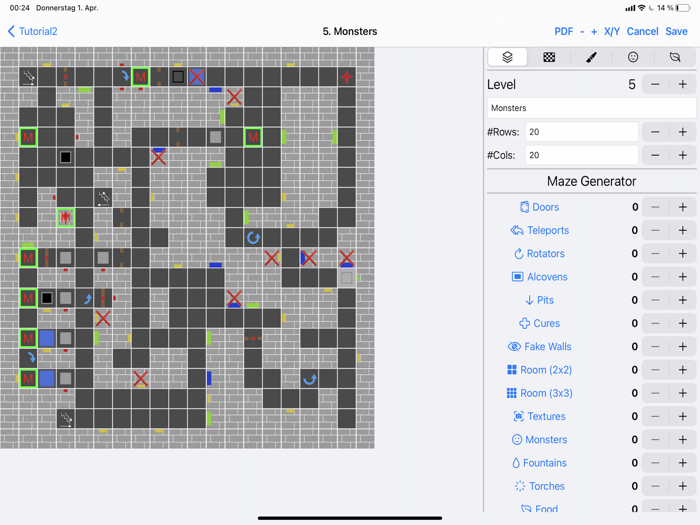Select the red cure cross tile in maze
This screenshot has height=525, width=700.
coord(347,77)
